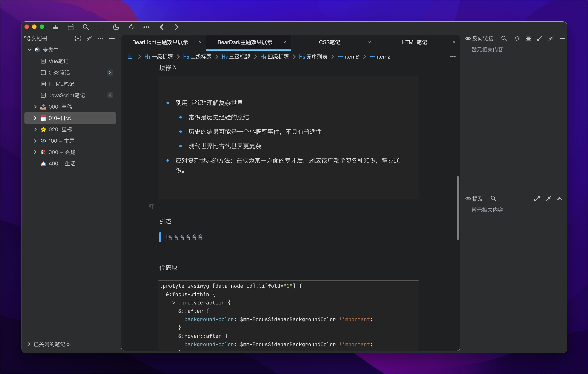Screen dimensions: 588x374
Task: Focus current document in file tree
Action: coord(78,38)
